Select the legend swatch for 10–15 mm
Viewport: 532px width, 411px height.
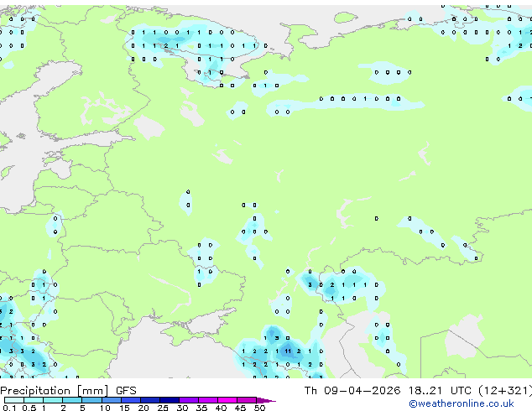point(112,400)
